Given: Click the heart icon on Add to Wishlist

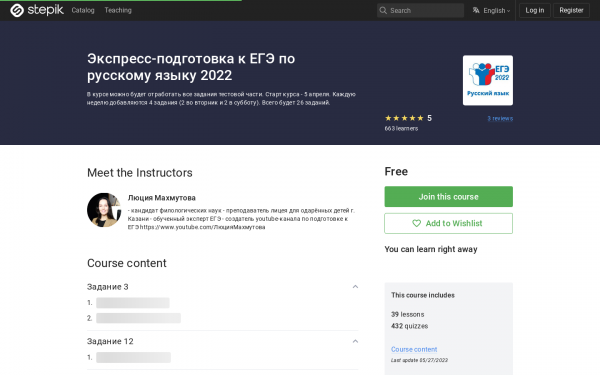Looking at the screenshot, I should [x=416, y=223].
